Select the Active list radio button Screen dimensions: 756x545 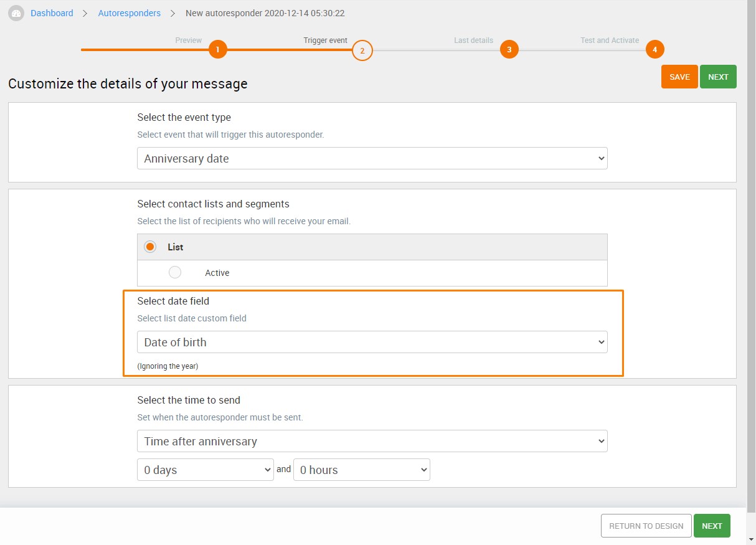[x=175, y=272]
